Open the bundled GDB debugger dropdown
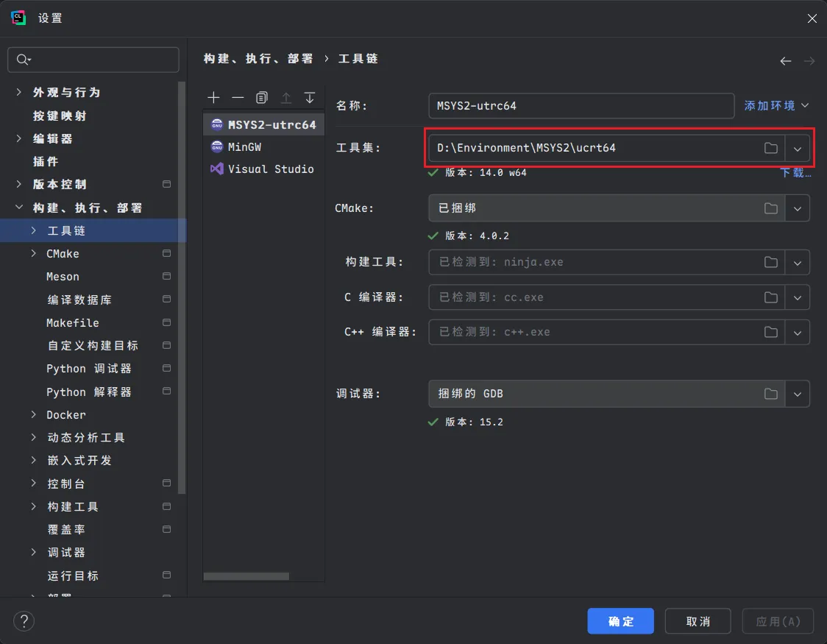This screenshot has width=827, height=644. pyautogui.click(x=798, y=394)
